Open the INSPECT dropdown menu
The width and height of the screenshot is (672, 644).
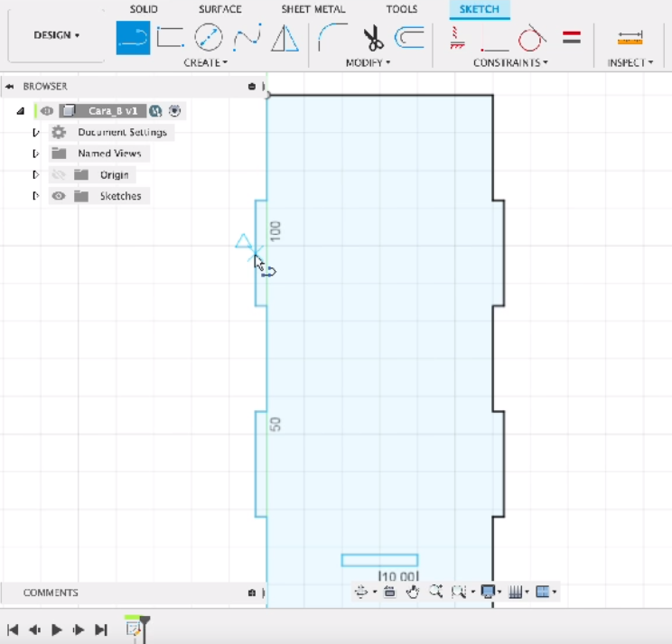click(630, 62)
